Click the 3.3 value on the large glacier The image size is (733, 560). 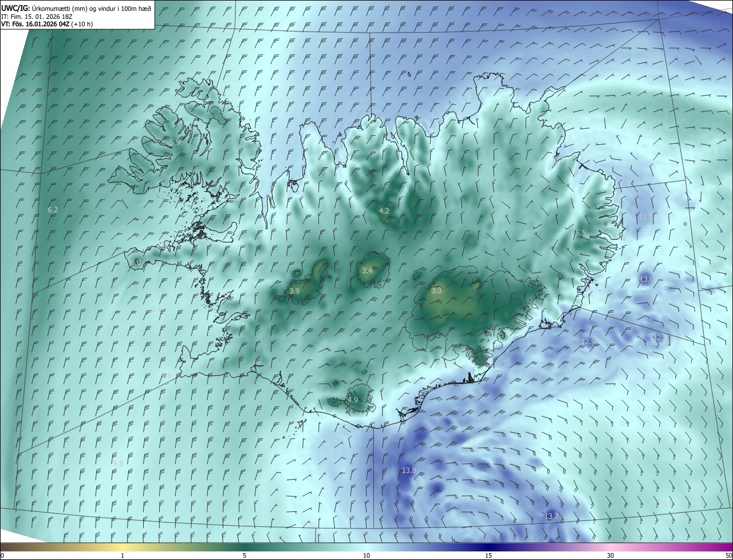click(436, 290)
